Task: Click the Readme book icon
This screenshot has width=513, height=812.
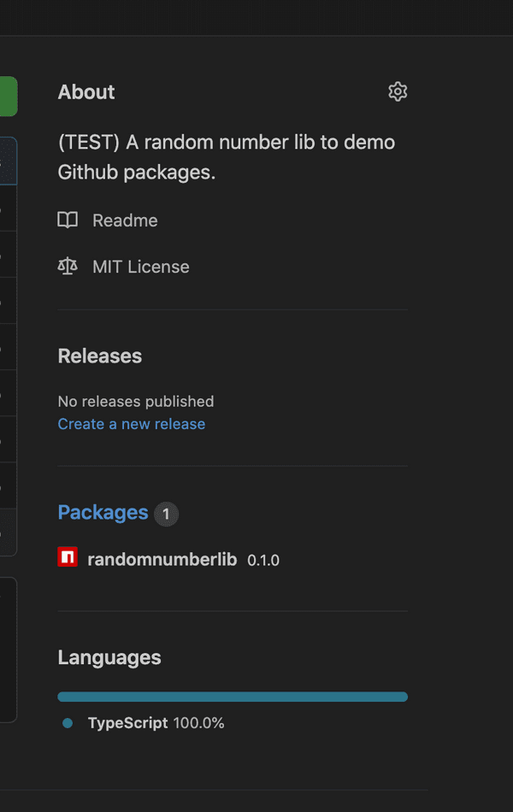Action: click(x=68, y=220)
